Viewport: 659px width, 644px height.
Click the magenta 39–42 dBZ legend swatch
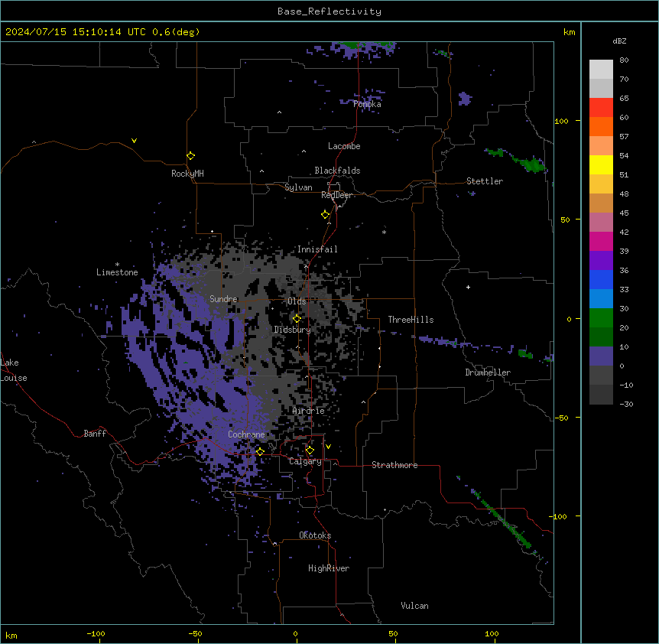pos(601,241)
